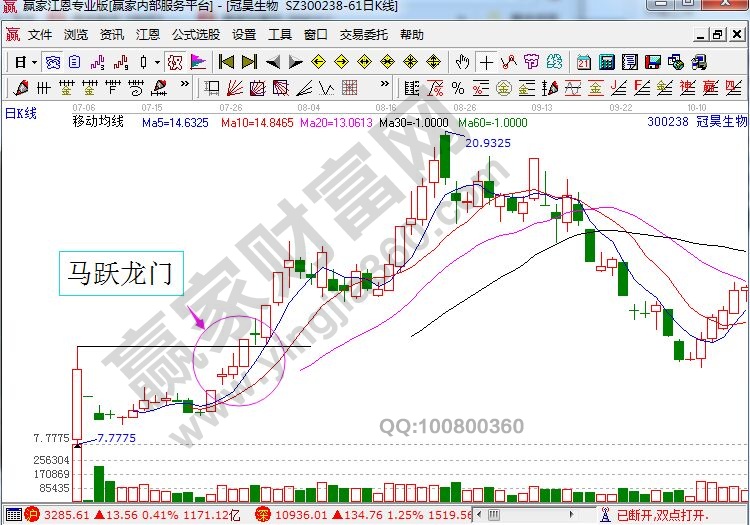
Task: Select the hand pan tool
Action: click(x=462, y=62)
